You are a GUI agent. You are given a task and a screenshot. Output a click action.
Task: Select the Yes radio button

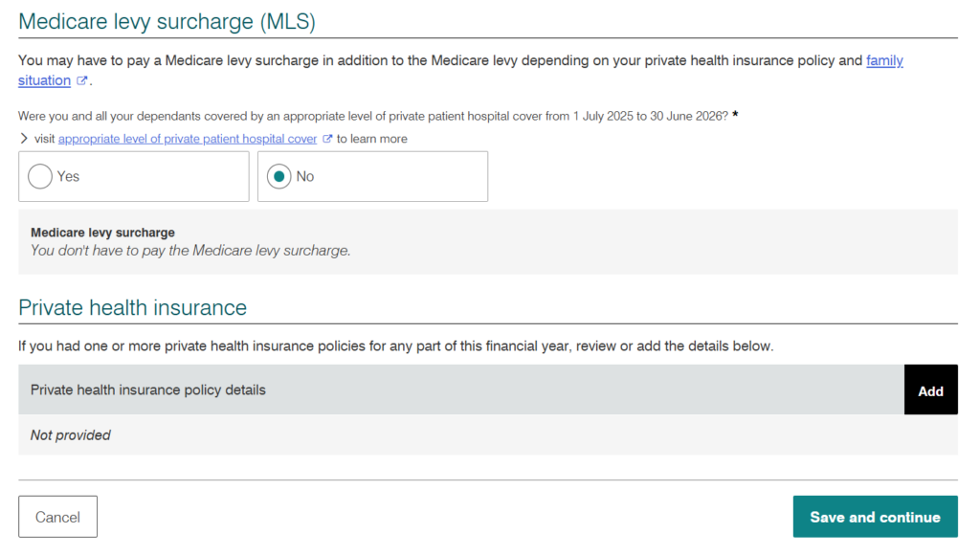(x=40, y=176)
